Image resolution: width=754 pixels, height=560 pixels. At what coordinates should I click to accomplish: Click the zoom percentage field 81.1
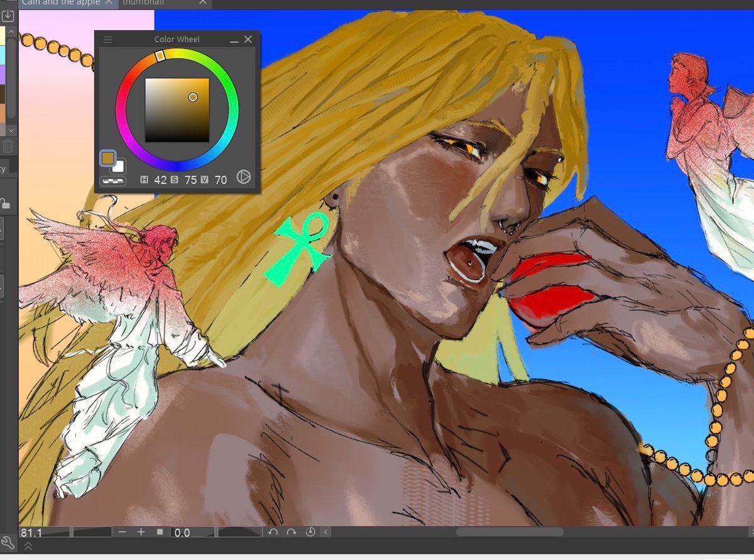tap(32, 532)
